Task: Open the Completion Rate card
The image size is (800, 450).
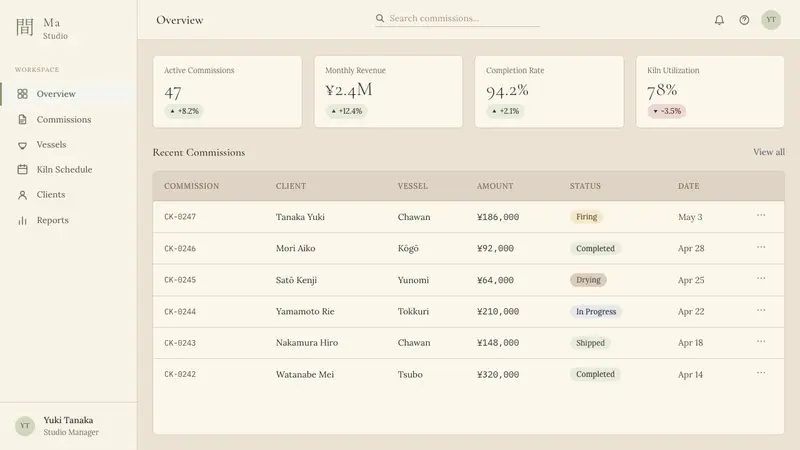Action: coord(549,92)
